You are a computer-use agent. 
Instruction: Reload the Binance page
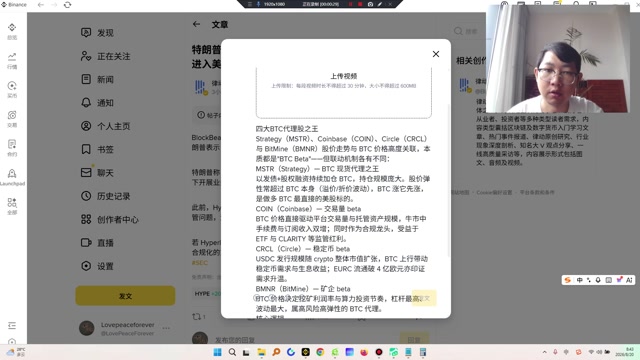(x=67, y=4)
